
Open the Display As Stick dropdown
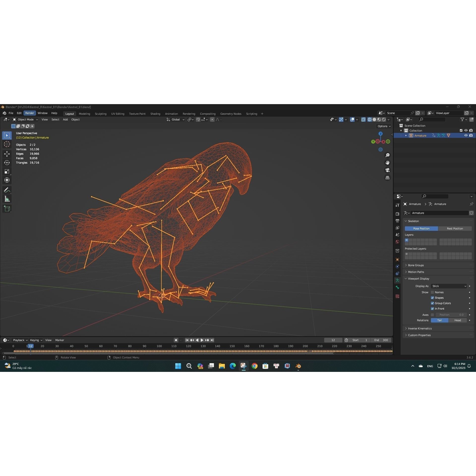coord(449,286)
